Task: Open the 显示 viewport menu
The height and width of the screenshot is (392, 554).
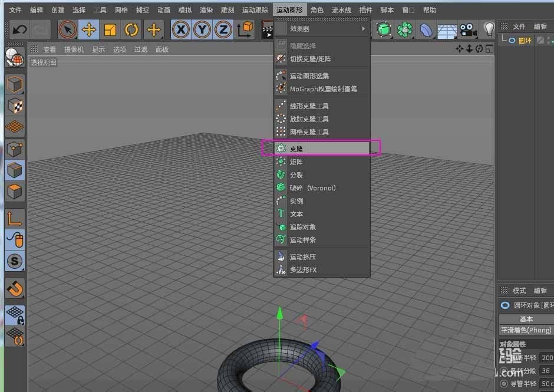Action: pyautogui.click(x=98, y=50)
